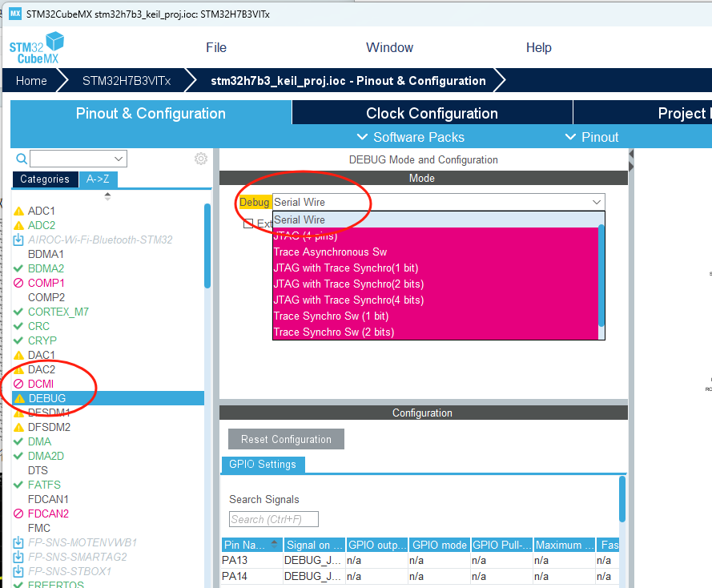This screenshot has width=712, height=588.
Task: Click the warning icon beside DFSDM2
Action: [x=18, y=427]
